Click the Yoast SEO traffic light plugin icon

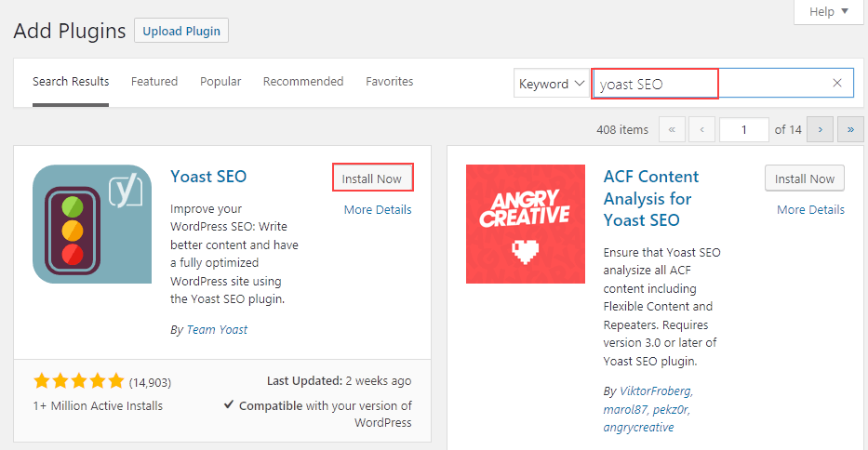click(x=92, y=224)
